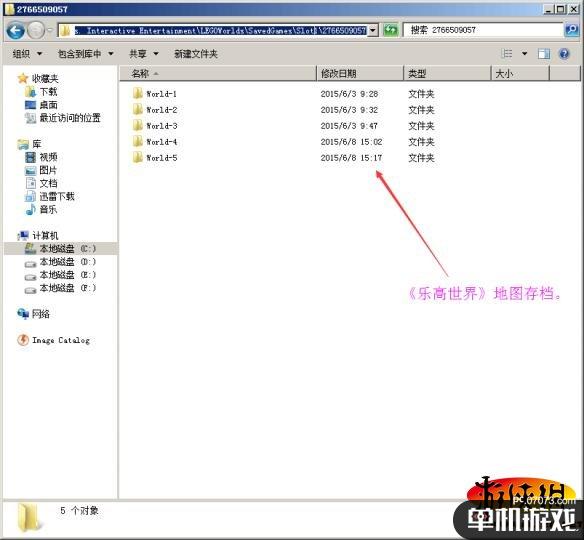Open the World-1 folder icon

point(138,93)
